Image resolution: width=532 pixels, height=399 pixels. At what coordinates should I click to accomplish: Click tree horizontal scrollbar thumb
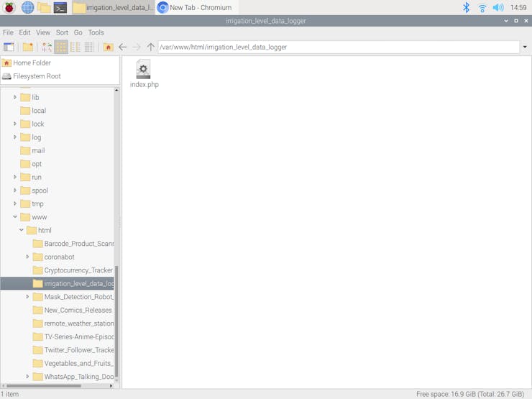[43, 386]
